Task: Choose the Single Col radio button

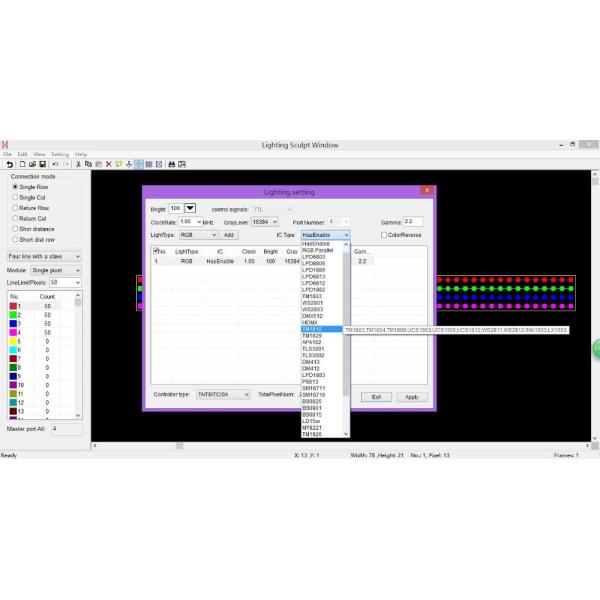Action: point(15,197)
